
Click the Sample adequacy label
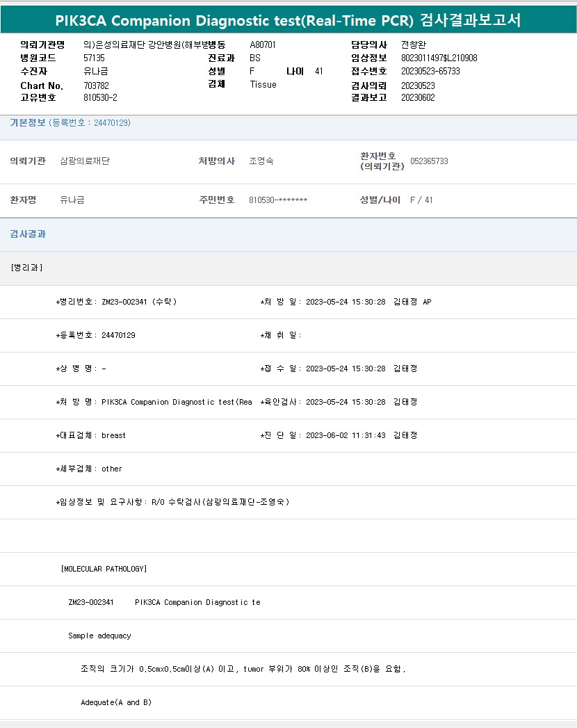click(99, 636)
